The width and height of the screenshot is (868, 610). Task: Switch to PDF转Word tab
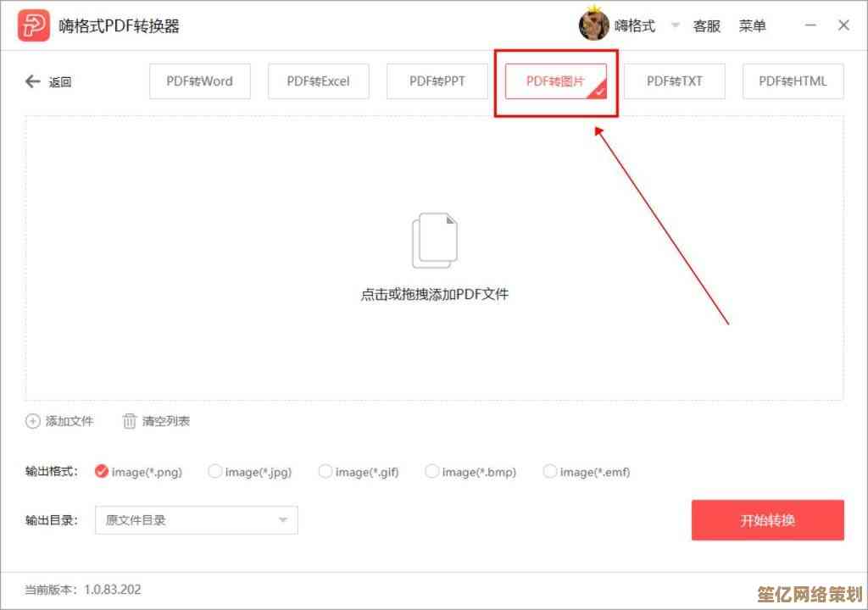(x=199, y=81)
